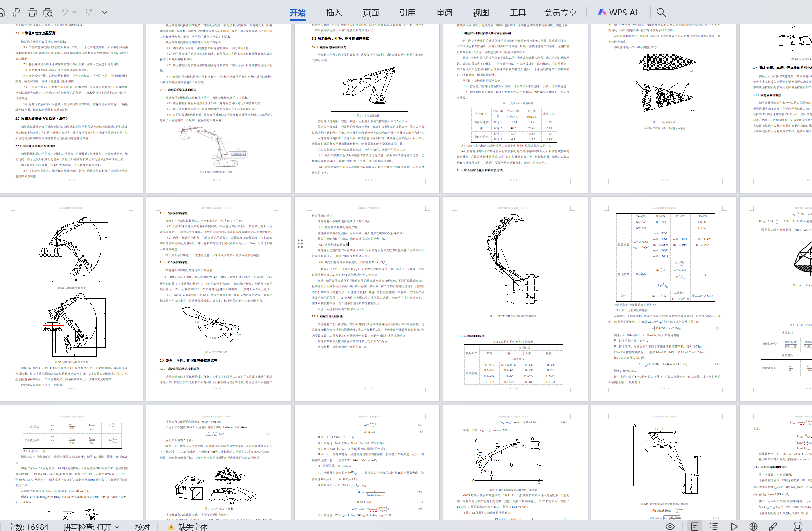812x531 pixels.
Task: Open Print Preview from quick toolbar
Action: point(48,12)
